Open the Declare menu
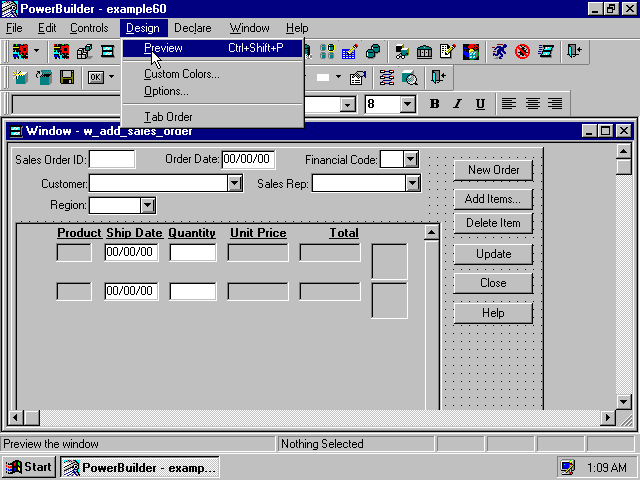 (193, 28)
